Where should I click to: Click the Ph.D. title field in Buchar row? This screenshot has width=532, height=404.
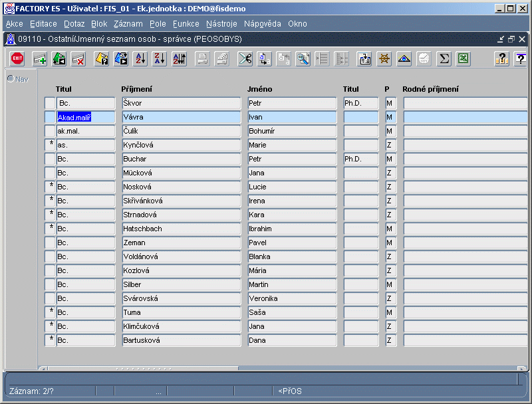click(x=361, y=159)
